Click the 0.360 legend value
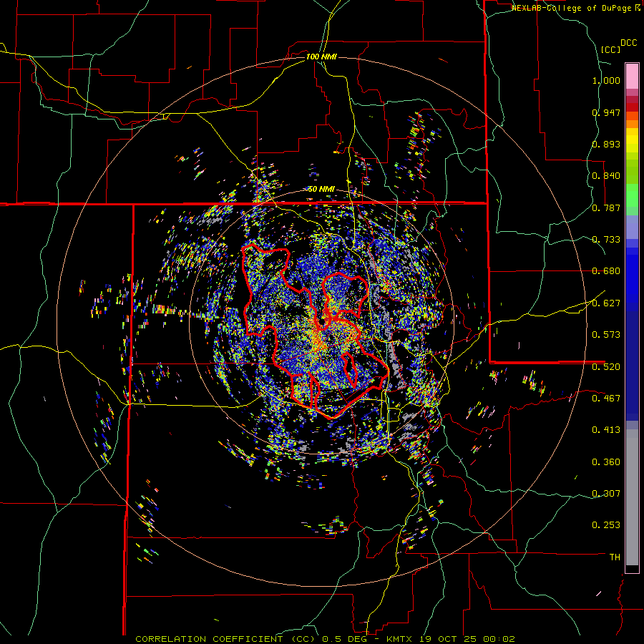Screen dimensions: 644x644 tap(606, 462)
